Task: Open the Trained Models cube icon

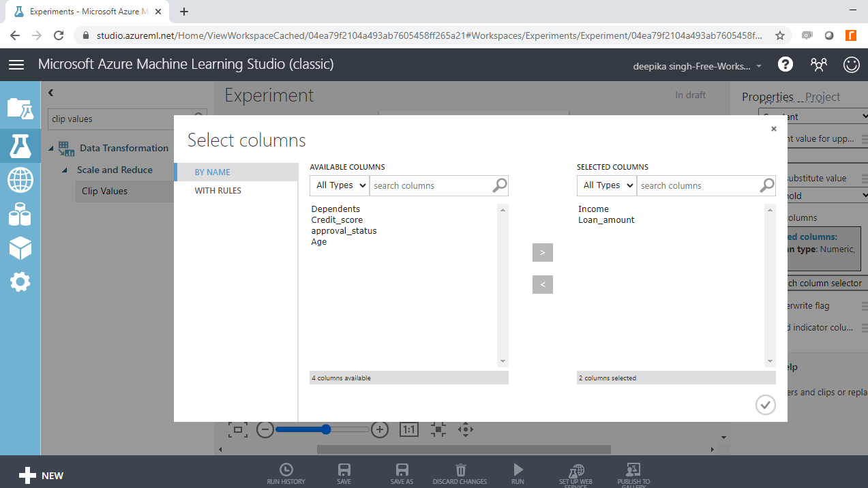Action: (20, 248)
